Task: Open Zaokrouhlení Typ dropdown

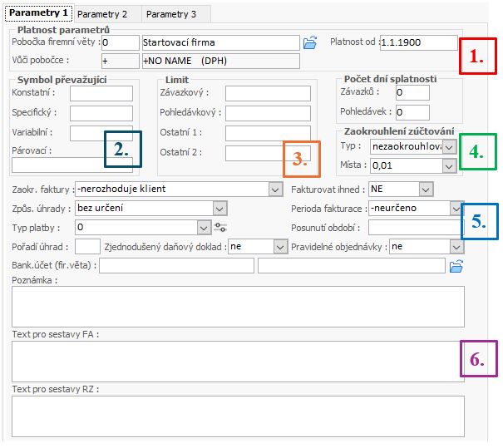Action: click(449, 146)
